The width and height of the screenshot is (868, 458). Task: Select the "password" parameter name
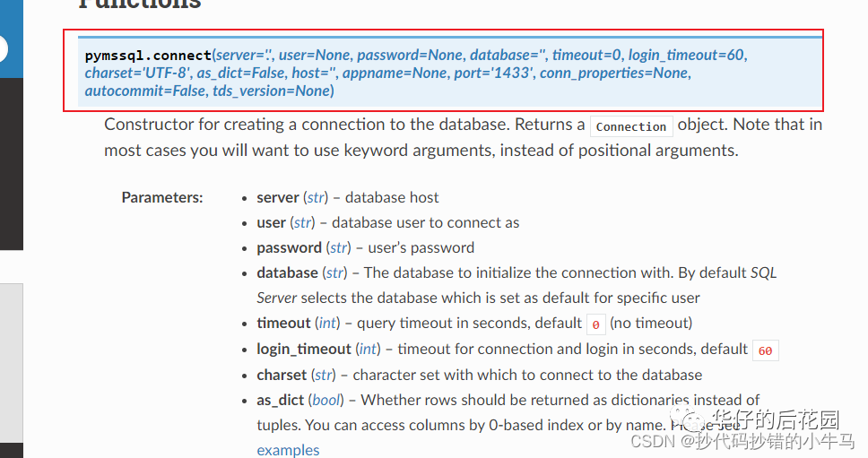[289, 247]
